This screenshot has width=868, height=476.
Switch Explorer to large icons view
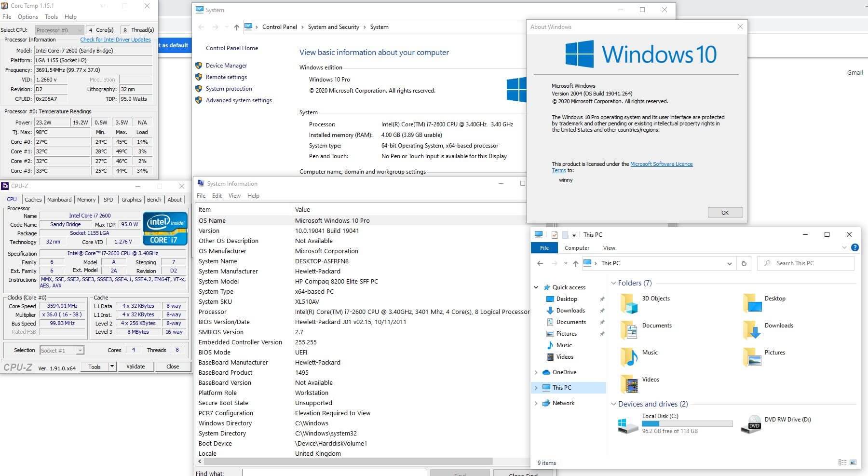[854, 462]
